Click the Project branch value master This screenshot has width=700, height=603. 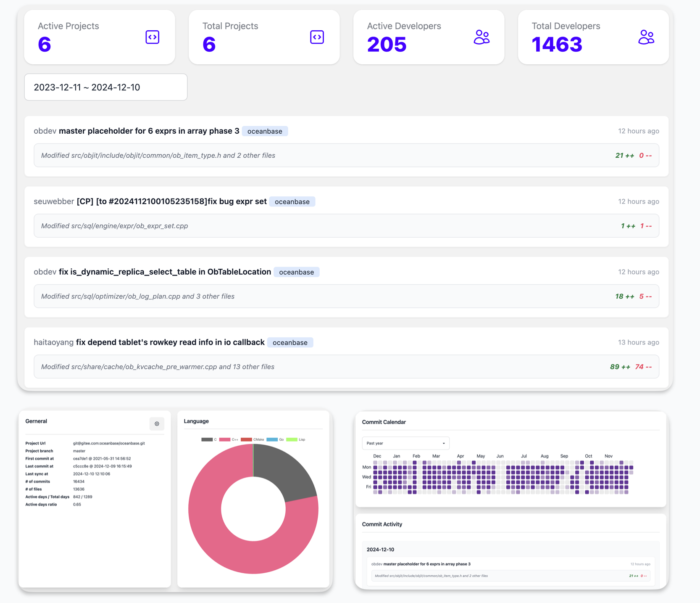click(x=79, y=451)
